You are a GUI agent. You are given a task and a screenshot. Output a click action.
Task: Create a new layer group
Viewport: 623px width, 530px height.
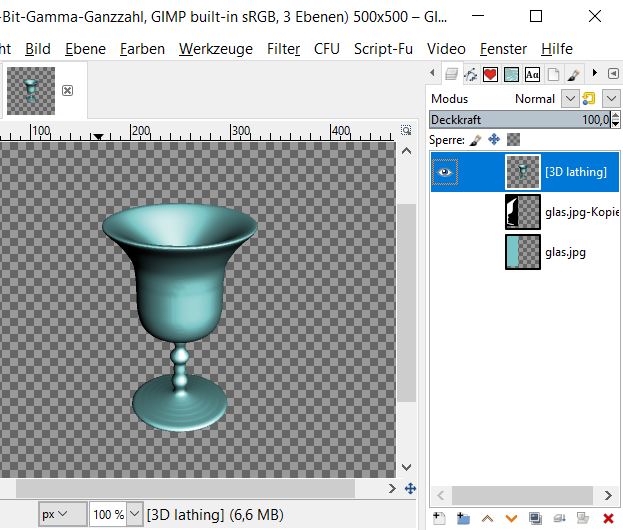pos(463,518)
